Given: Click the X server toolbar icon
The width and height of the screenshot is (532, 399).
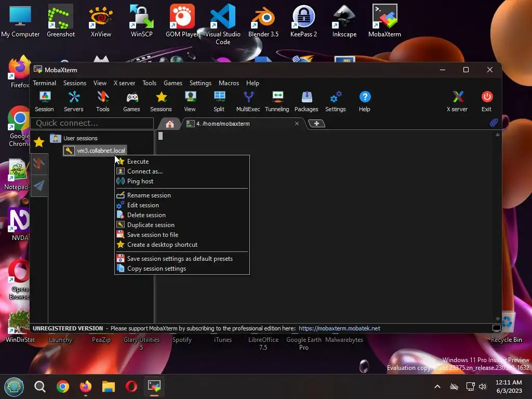Looking at the screenshot, I should [457, 101].
